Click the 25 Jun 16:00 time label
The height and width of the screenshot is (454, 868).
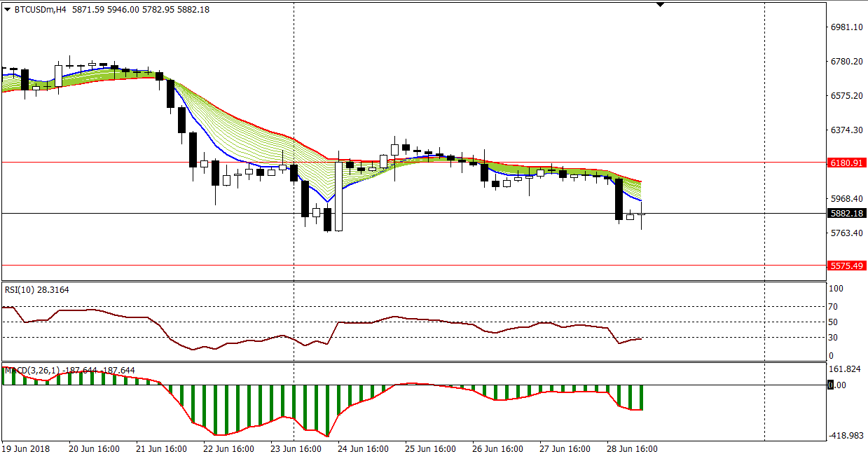coord(431,448)
